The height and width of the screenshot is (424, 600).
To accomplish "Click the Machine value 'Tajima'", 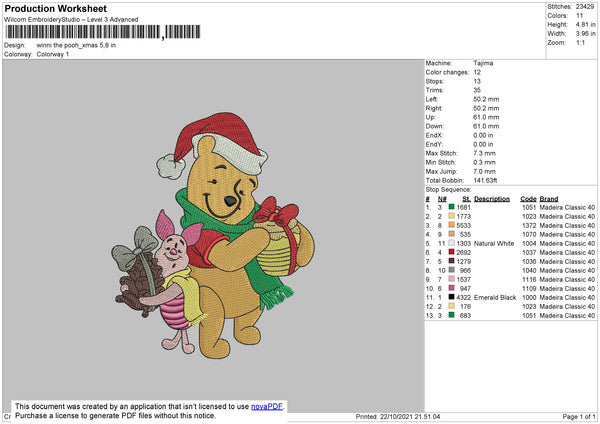I will click(x=483, y=63).
